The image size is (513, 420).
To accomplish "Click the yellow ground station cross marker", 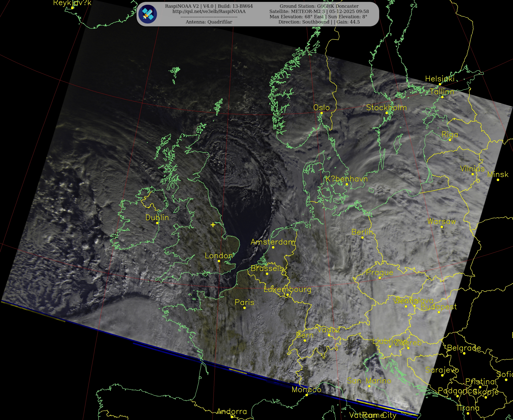I will 213,225.
